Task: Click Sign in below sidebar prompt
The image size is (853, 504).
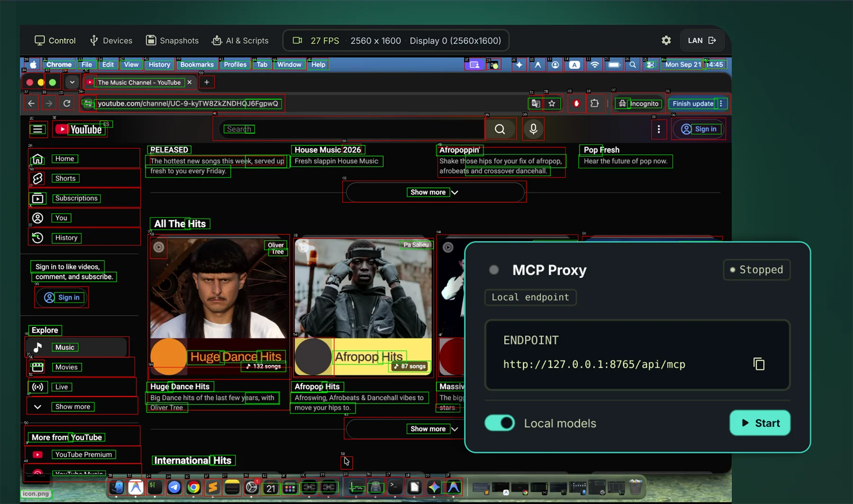Action: [x=62, y=297]
